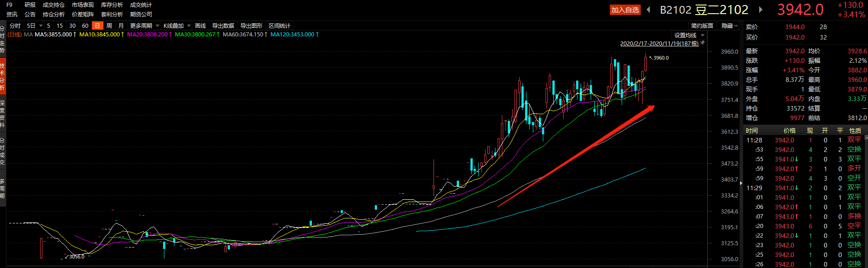The height and width of the screenshot is (268, 868).
Task: Open 资讯 news menu
Action: (12, 15)
